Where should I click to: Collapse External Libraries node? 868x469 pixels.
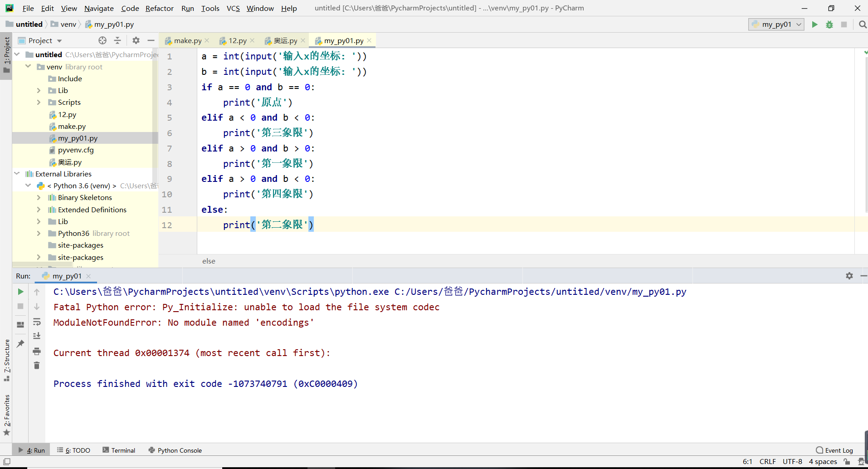(17, 174)
